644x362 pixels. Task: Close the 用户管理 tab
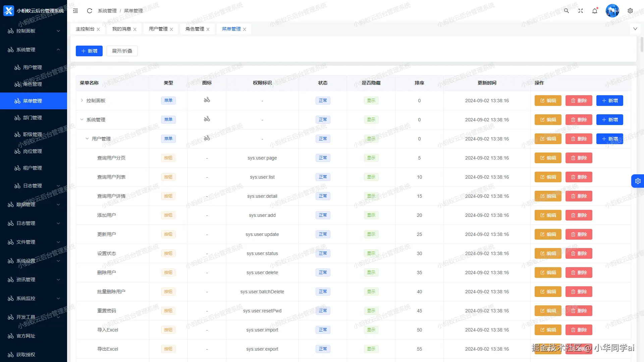(x=171, y=29)
